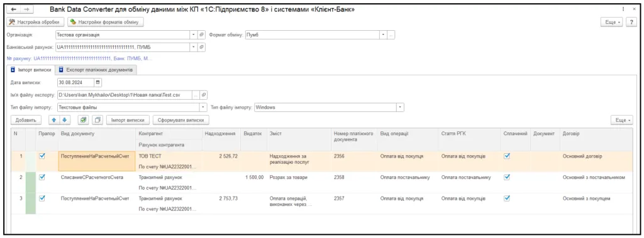Open the top-right Еще menu
644x238 pixels.
coord(612,22)
